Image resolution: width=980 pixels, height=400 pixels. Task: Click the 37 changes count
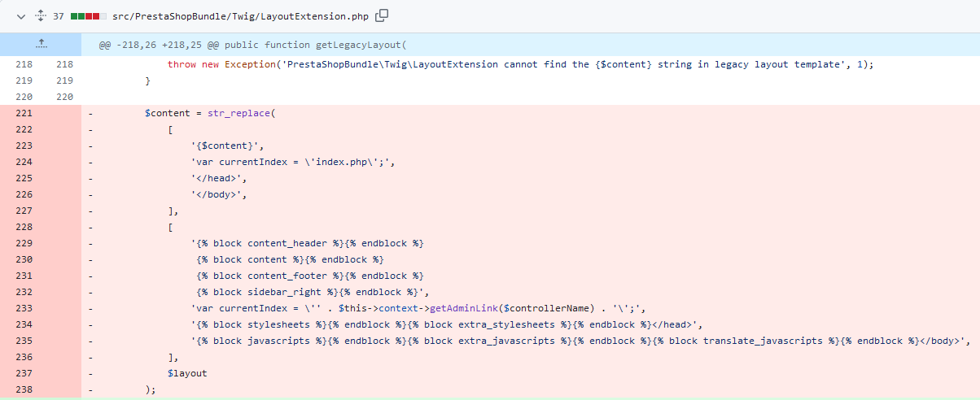(59, 15)
